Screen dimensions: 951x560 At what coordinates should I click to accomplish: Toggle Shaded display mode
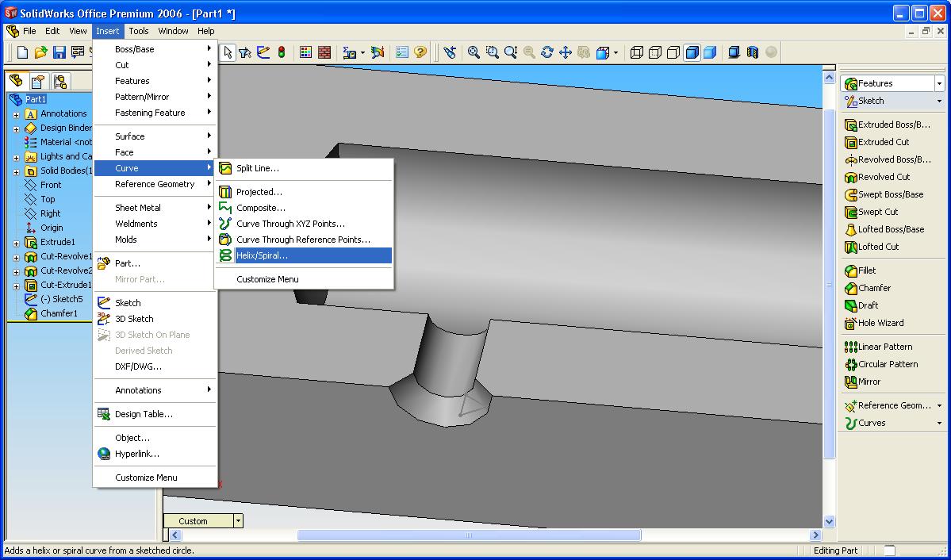(x=710, y=53)
